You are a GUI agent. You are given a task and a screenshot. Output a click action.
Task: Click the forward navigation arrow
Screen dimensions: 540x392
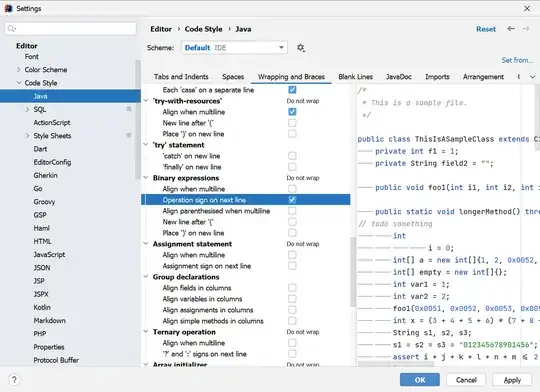(526, 29)
